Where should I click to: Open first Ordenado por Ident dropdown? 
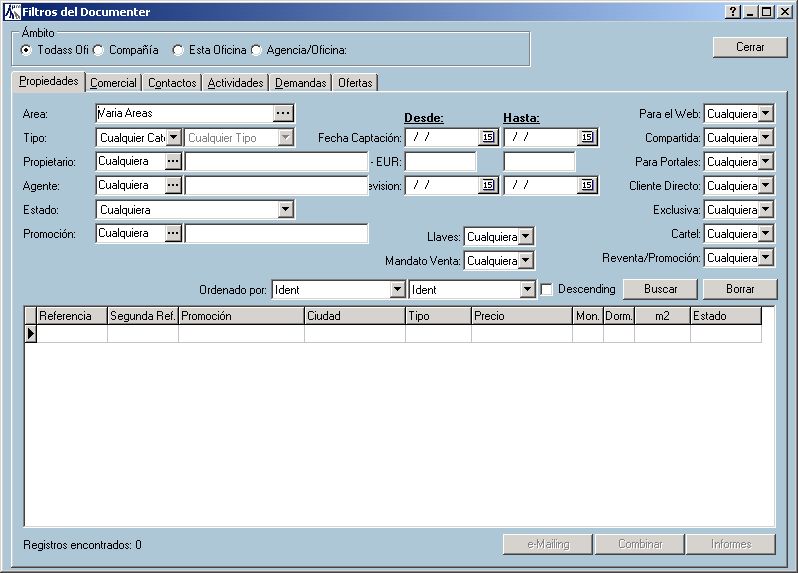(x=397, y=290)
